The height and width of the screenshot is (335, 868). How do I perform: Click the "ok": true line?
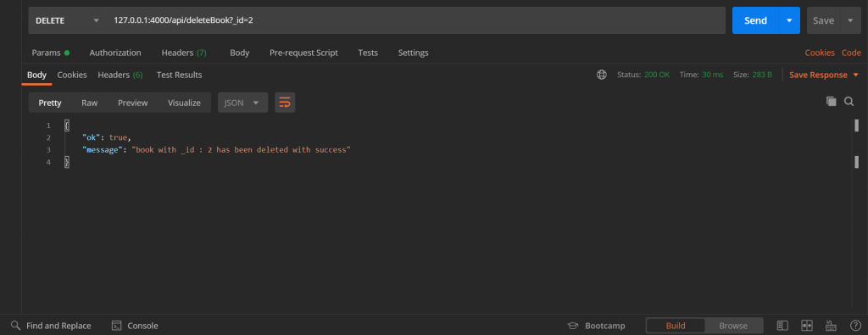point(106,137)
